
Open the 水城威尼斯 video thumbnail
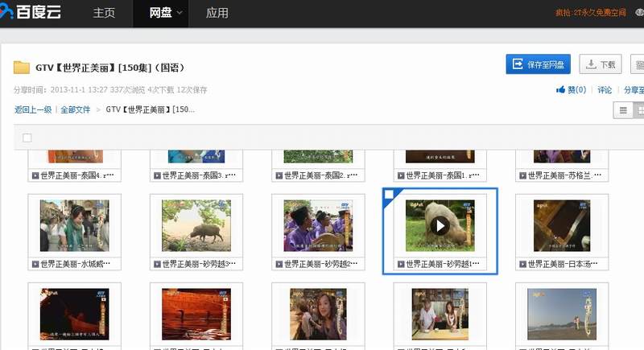(x=74, y=225)
